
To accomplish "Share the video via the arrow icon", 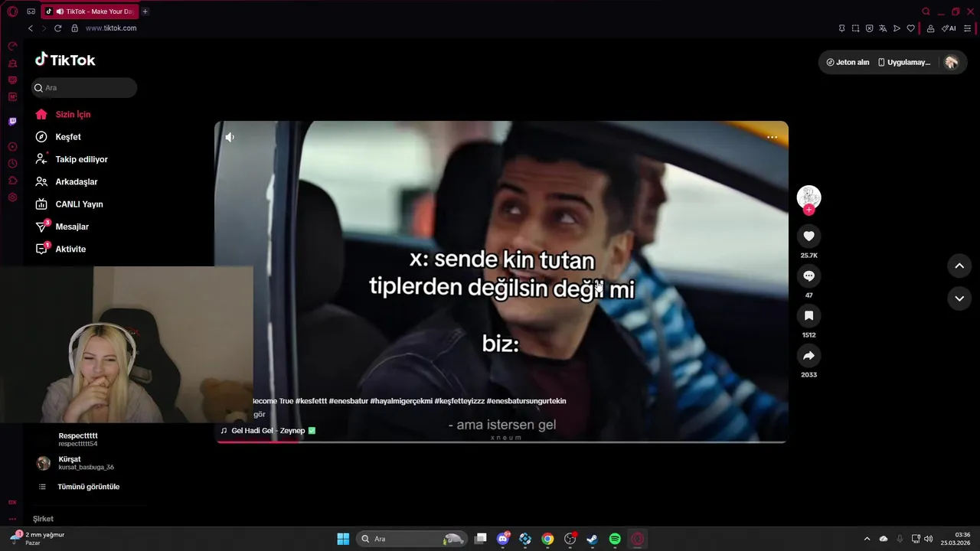I will click(808, 356).
